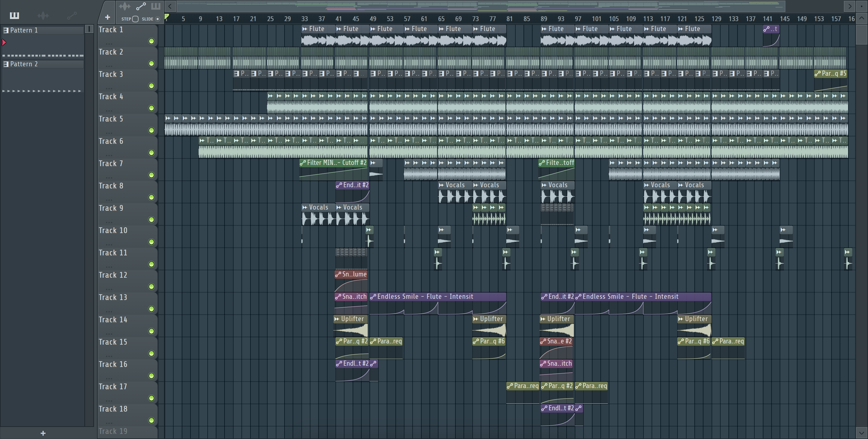868x439 pixels.
Task: Select the audio clip focus icon
Action: 125,6
